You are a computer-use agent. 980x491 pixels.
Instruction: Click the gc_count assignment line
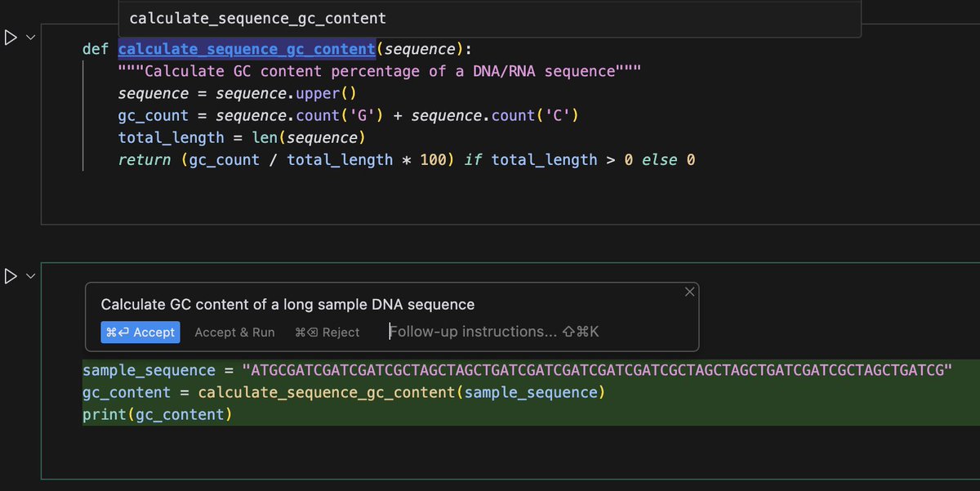349,115
